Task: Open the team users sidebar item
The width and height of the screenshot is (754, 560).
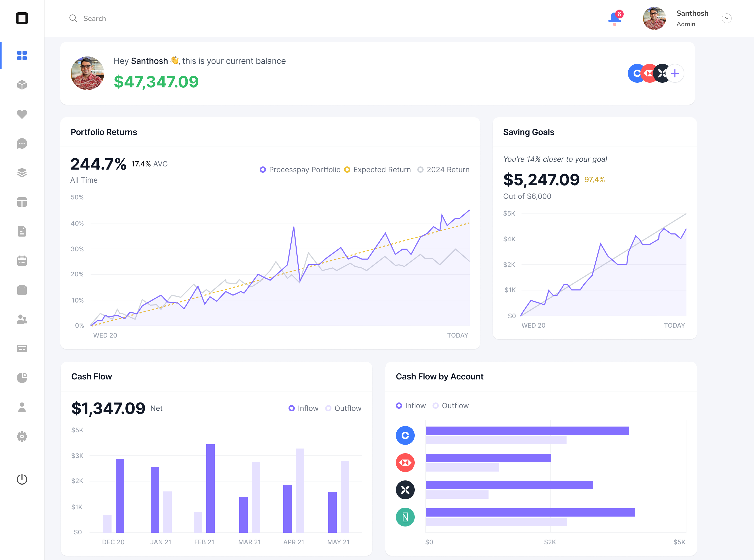Action: [x=22, y=319]
